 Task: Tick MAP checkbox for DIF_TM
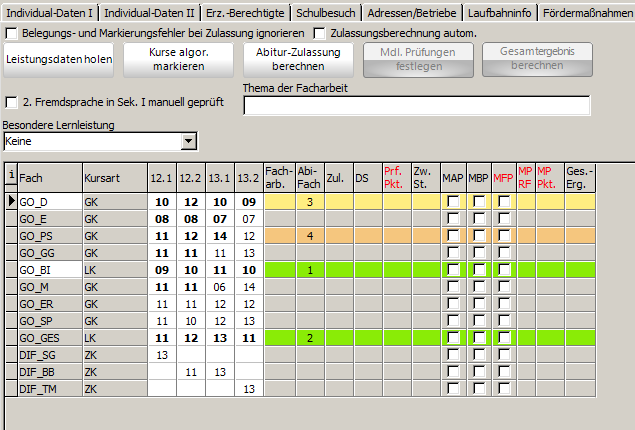click(453, 389)
